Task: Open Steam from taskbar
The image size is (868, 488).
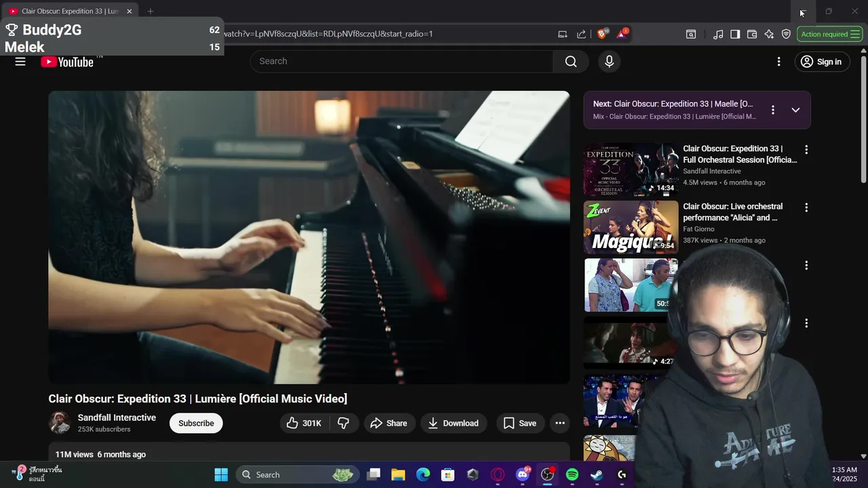Action: (x=597, y=474)
